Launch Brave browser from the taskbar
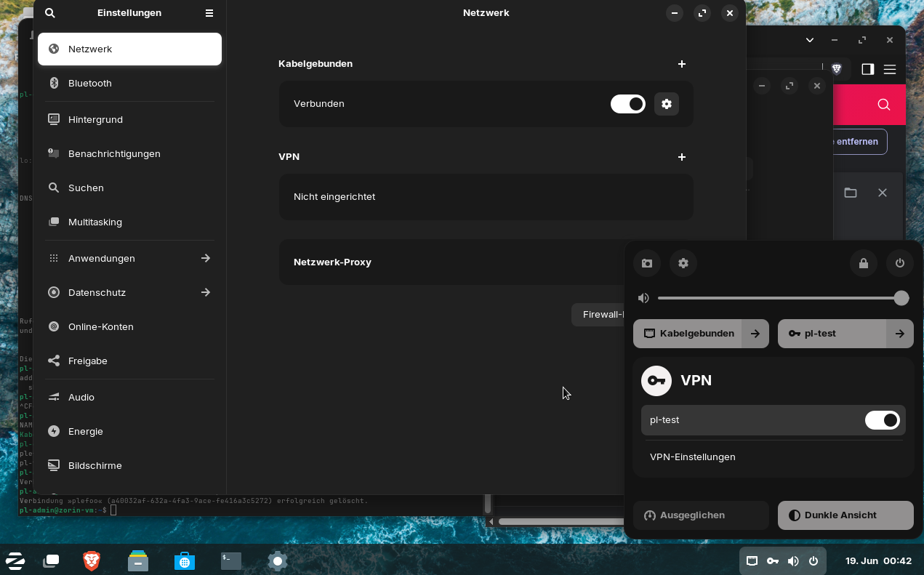Viewport: 924px width, 575px height. [92, 560]
